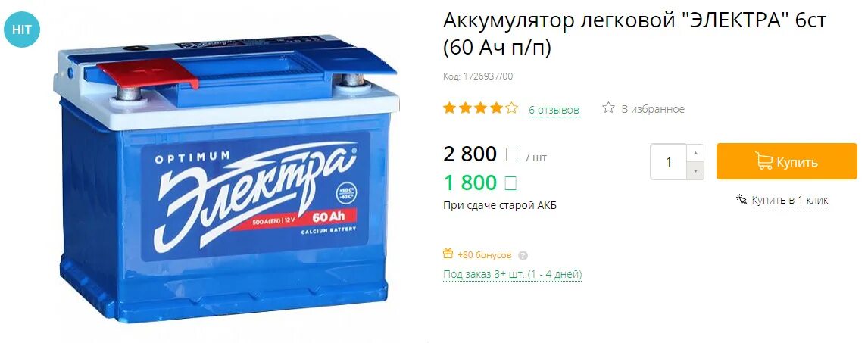Open the 6 отзывов reviews link
The image size is (868, 343).
pyautogui.click(x=554, y=110)
